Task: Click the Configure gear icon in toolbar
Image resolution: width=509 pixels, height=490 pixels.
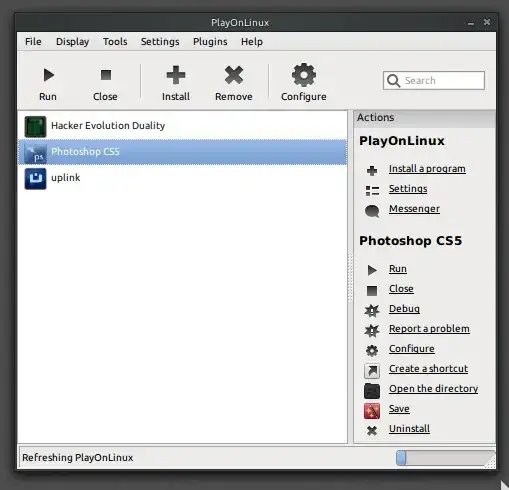Action: 304,75
